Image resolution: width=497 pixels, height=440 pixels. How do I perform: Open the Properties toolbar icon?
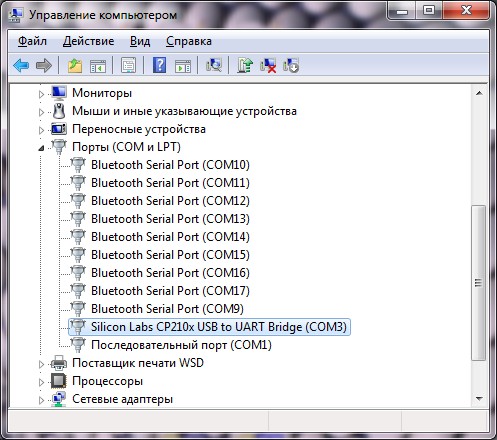[128, 65]
